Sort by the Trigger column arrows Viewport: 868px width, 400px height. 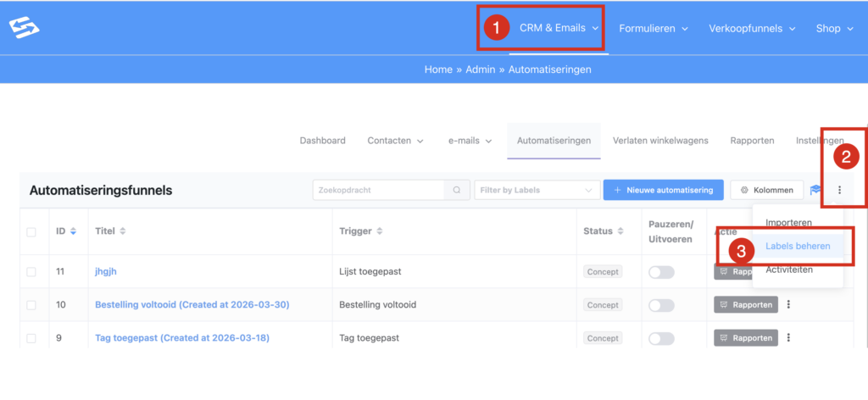tap(380, 231)
